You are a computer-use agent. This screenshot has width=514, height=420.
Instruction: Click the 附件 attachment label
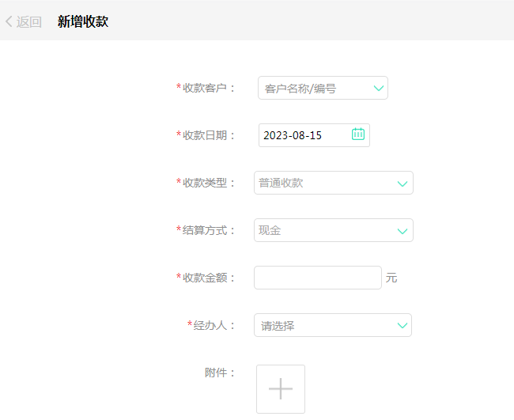tap(219, 373)
